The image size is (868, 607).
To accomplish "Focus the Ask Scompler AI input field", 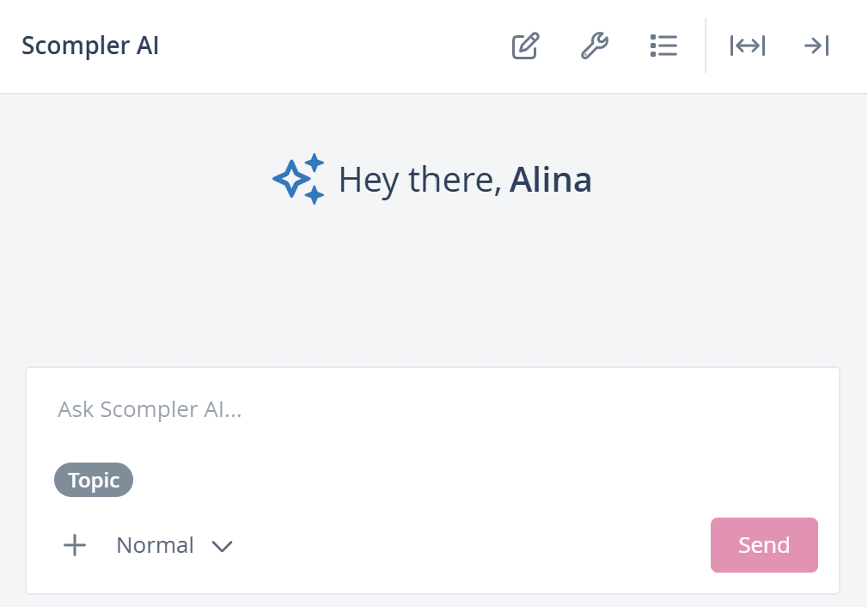I will click(430, 409).
